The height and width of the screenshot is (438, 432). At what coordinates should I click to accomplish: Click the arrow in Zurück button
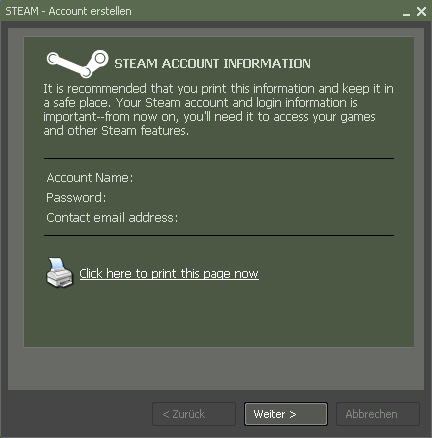click(166, 414)
